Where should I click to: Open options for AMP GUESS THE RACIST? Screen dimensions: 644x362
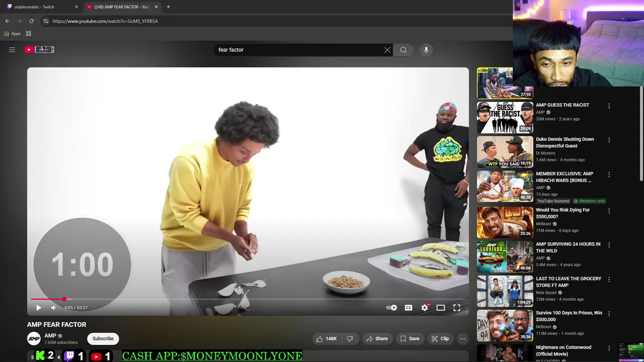[609, 106]
